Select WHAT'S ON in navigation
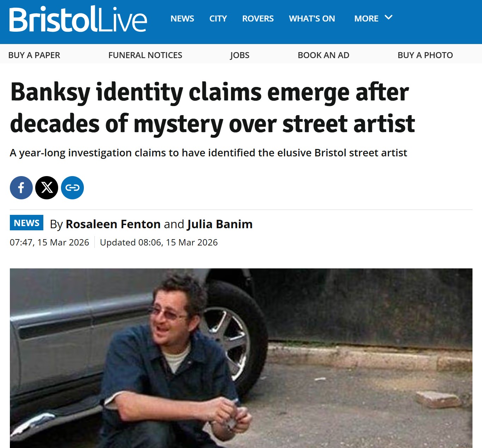The height and width of the screenshot is (448, 482). pos(312,19)
